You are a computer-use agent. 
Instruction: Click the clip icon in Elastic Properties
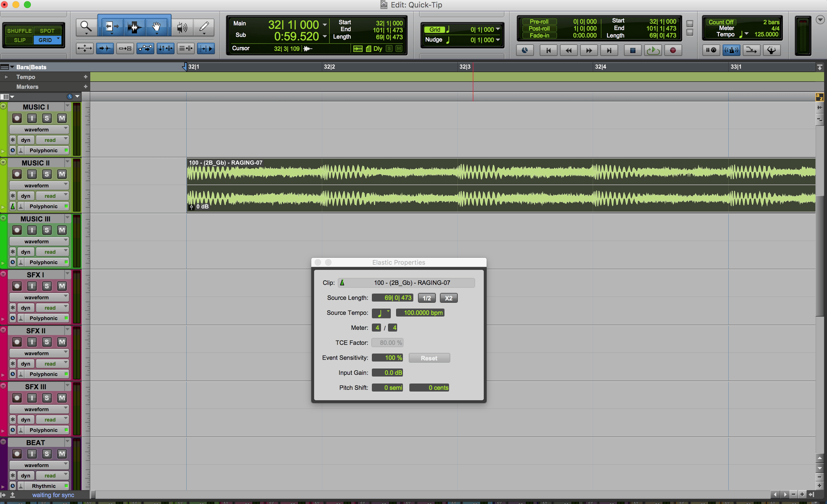pos(342,283)
